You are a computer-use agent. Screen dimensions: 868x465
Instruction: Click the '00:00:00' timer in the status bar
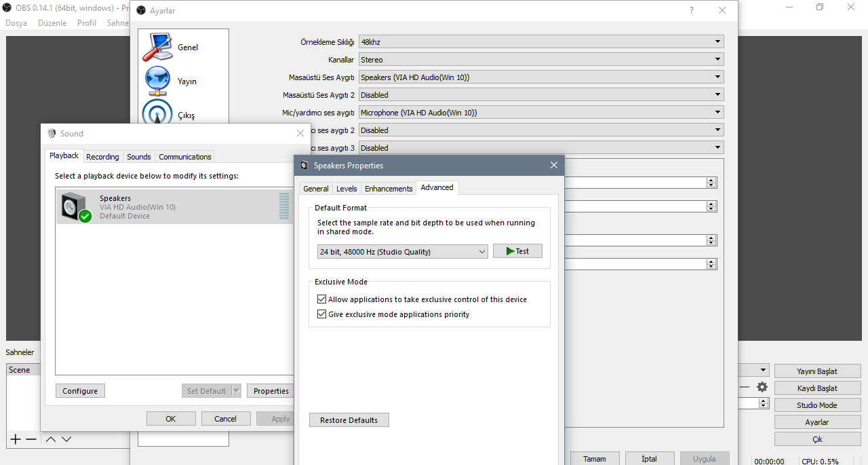769,462
